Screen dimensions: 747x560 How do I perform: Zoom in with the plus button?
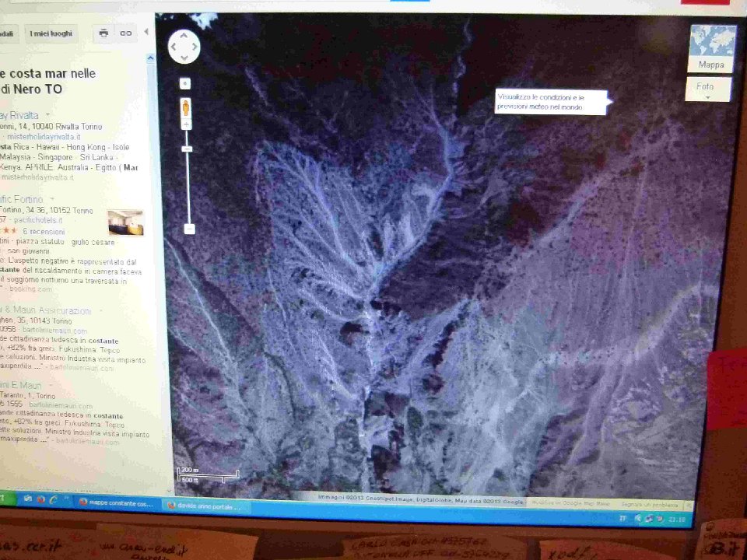[x=186, y=124]
